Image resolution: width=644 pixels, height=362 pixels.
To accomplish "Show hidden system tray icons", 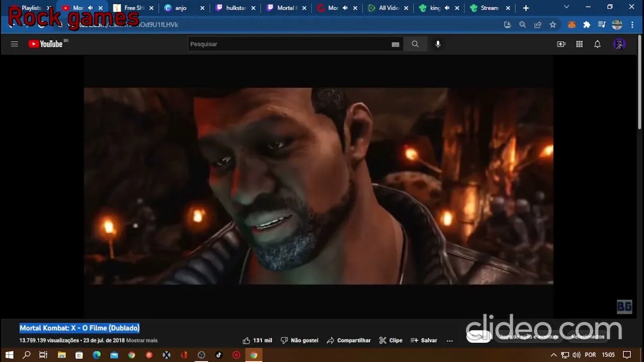I will [x=554, y=355].
